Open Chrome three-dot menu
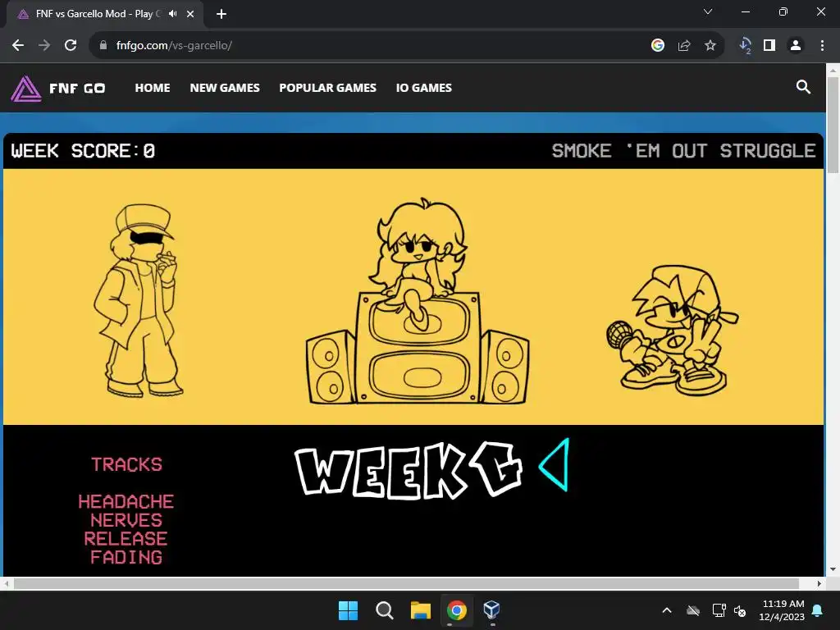Image resolution: width=840 pixels, height=630 pixels. tap(822, 46)
